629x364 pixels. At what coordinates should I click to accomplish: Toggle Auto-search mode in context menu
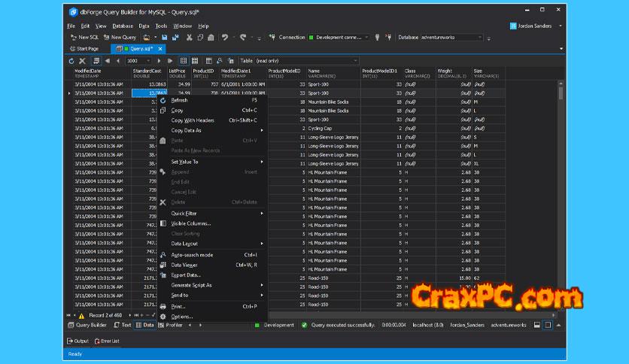click(192, 255)
